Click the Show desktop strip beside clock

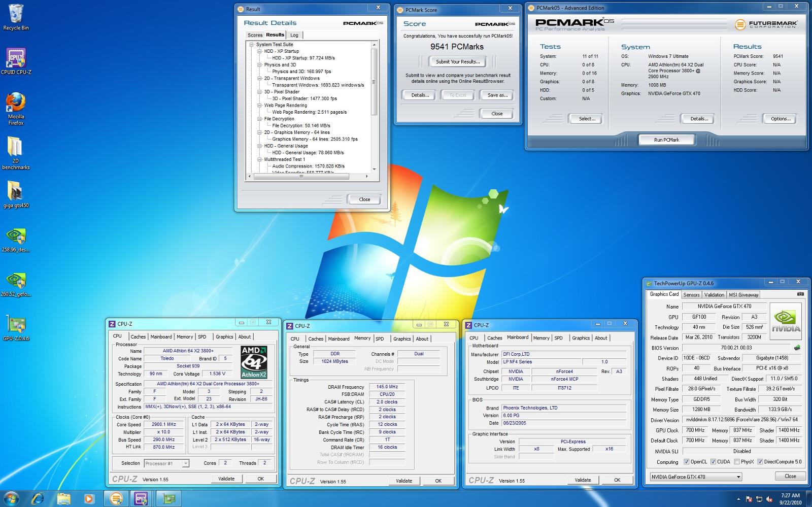[808, 498]
